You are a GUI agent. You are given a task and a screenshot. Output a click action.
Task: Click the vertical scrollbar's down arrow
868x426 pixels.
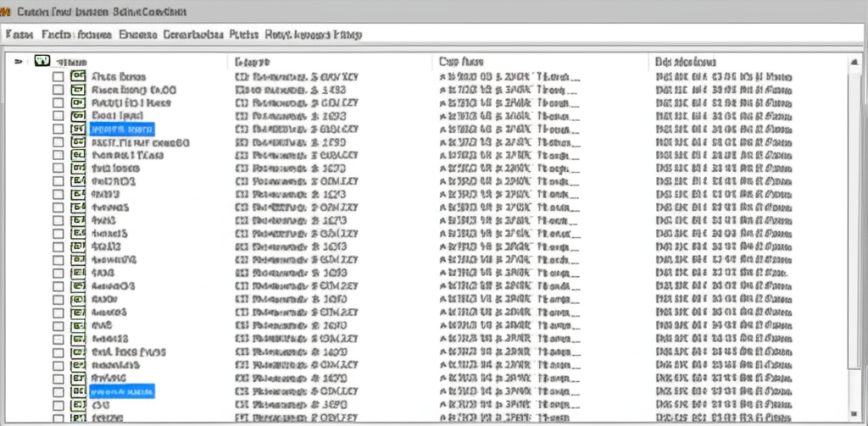coord(854,414)
